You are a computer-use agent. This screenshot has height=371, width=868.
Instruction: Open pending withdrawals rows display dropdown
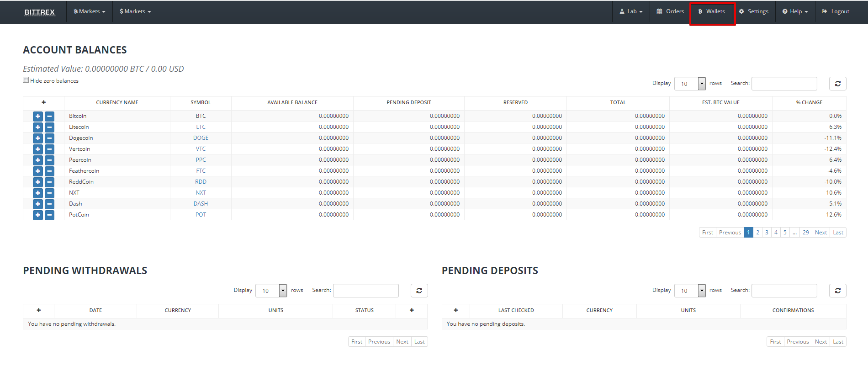pyautogui.click(x=271, y=291)
